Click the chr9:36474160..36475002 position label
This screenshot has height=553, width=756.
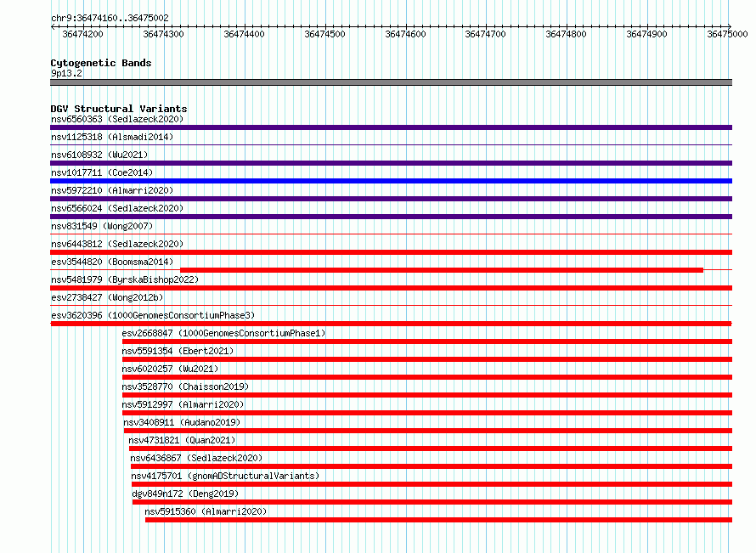110,18
